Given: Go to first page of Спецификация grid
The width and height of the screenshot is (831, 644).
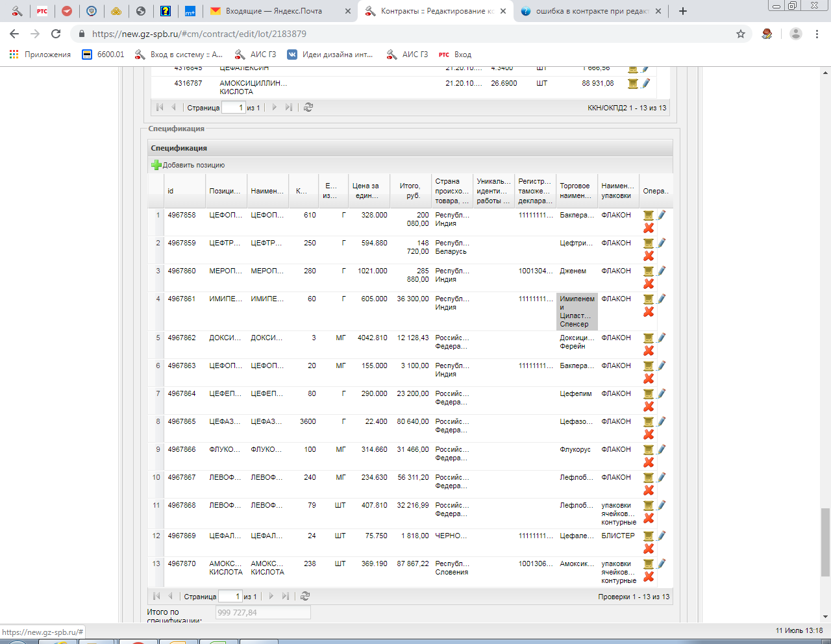Looking at the screenshot, I should (x=156, y=596).
